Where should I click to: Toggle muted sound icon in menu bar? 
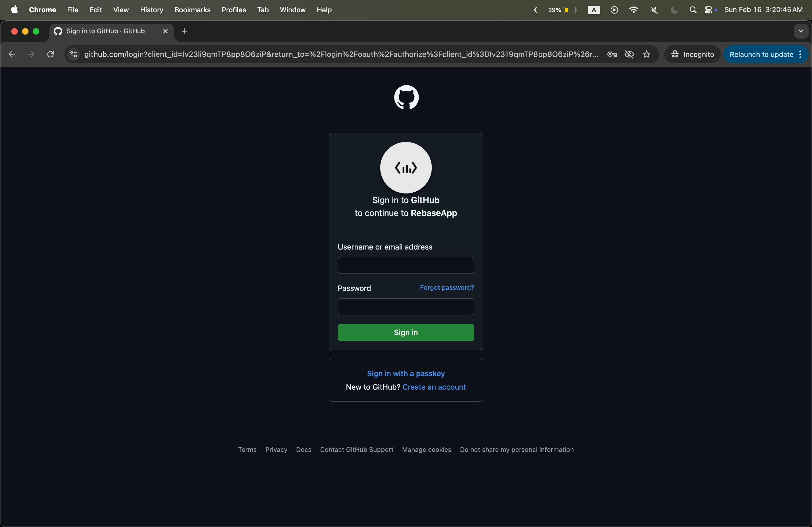(x=654, y=10)
